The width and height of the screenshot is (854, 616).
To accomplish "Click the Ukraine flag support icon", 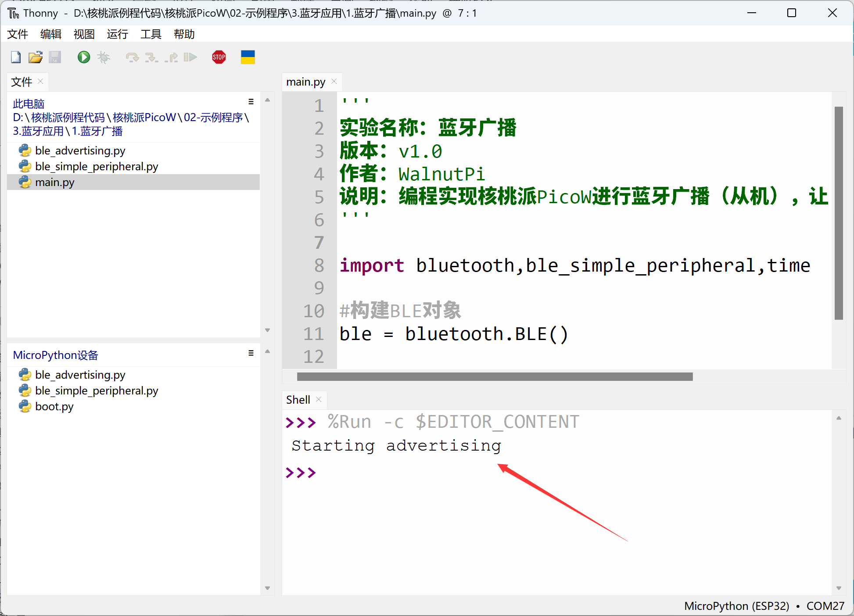I will point(248,57).
